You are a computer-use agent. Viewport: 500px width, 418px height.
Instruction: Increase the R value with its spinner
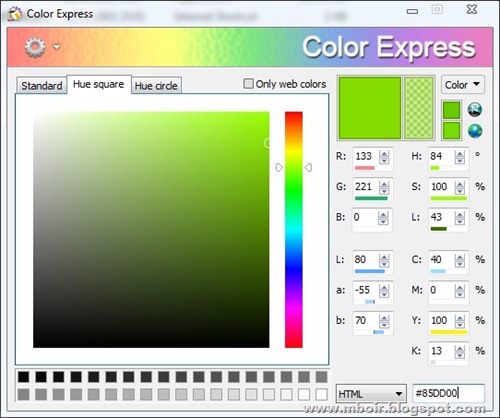(x=384, y=154)
